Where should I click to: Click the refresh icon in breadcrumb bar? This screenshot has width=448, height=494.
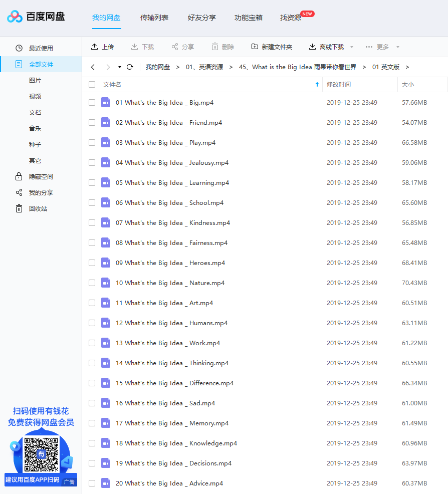click(130, 66)
